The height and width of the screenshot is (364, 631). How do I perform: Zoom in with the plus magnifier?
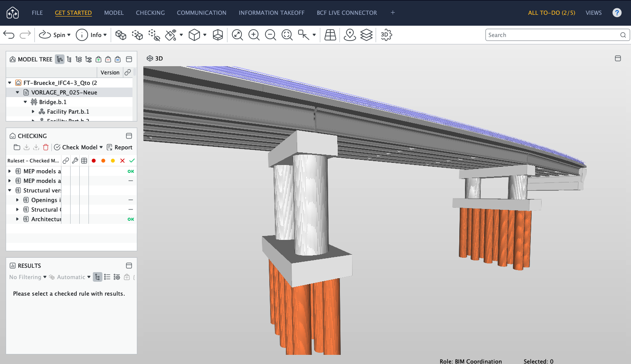point(254,35)
